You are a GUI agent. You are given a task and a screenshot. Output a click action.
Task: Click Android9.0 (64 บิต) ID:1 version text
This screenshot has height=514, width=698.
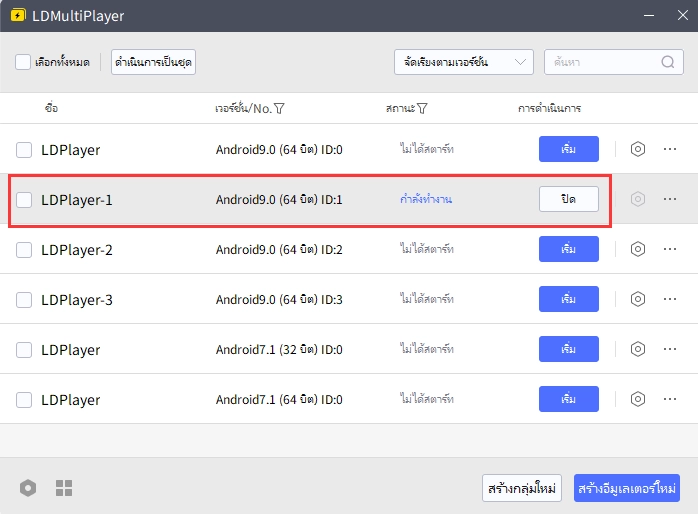[279, 199]
